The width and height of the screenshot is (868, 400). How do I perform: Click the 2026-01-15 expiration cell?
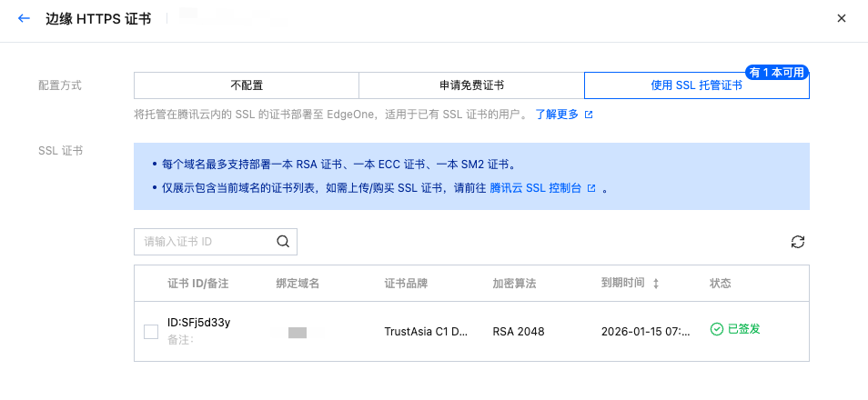coord(644,331)
